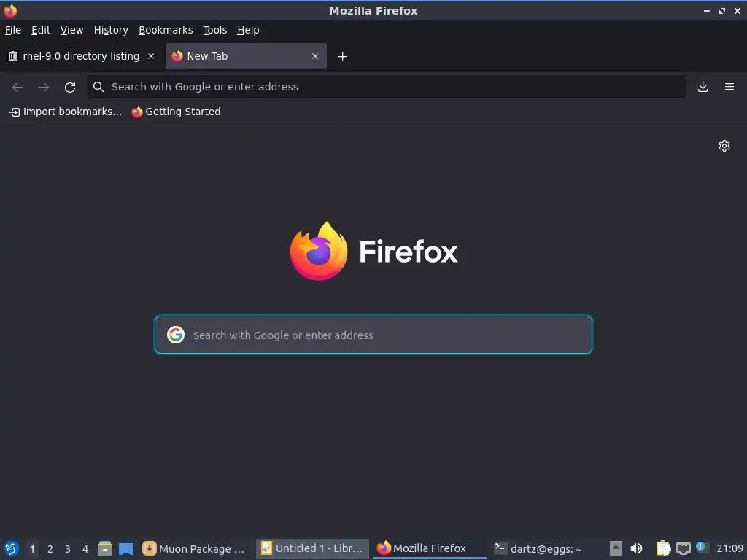Open the Firefox hamburger application menu
The width and height of the screenshot is (747, 560).
click(x=729, y=87)
